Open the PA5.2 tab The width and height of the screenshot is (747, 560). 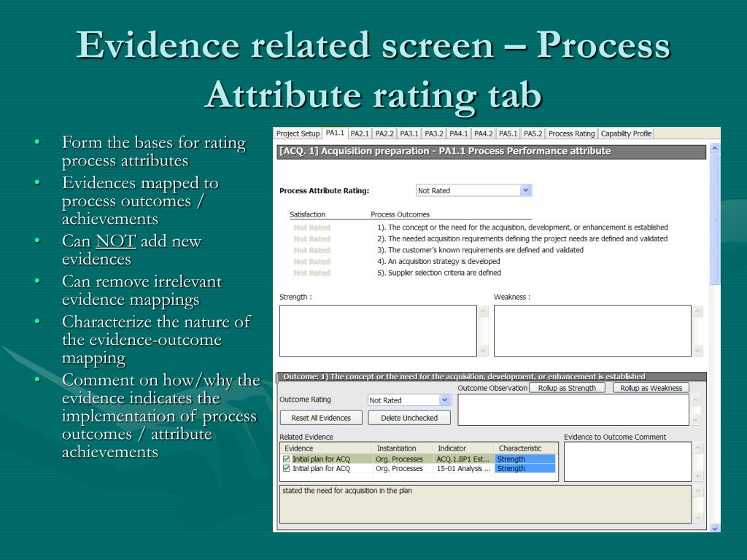pos(533,134)
